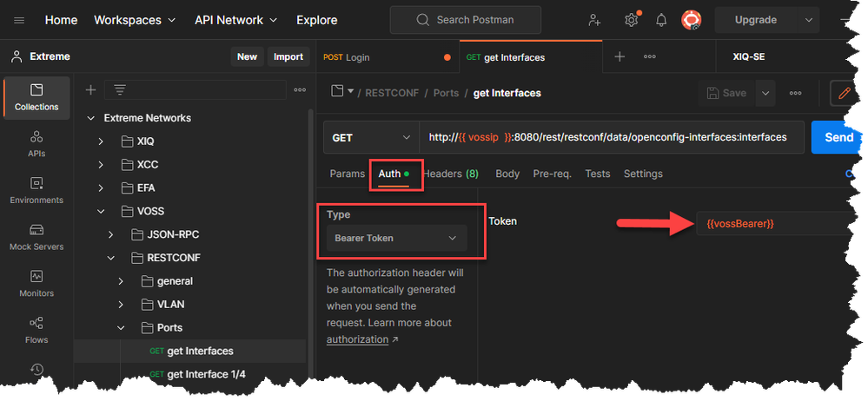
Task: Open the notifications bell
Action: click(661, 21)
